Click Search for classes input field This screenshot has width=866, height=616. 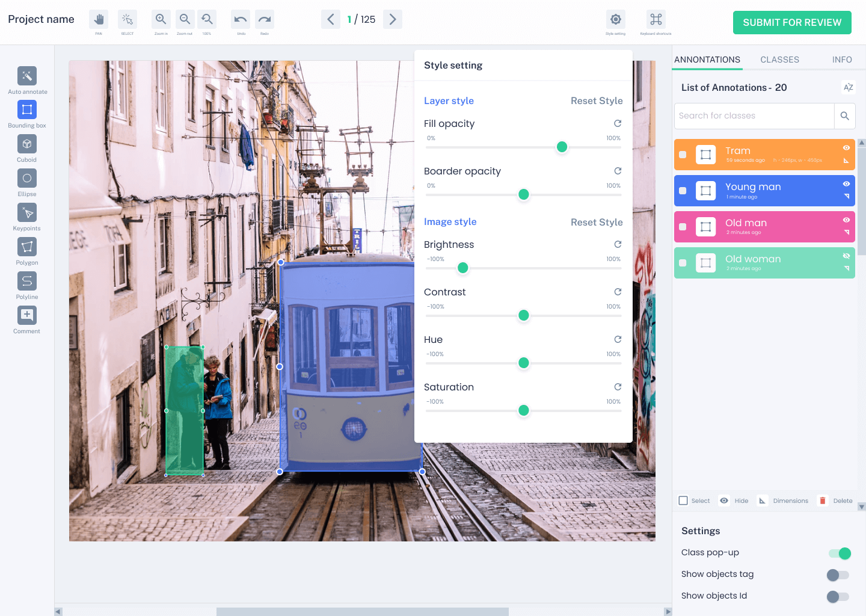pos(754,116)
